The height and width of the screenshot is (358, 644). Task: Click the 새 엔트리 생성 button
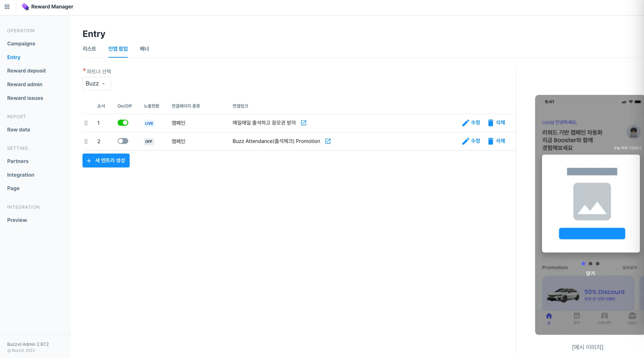click(106, 161)
